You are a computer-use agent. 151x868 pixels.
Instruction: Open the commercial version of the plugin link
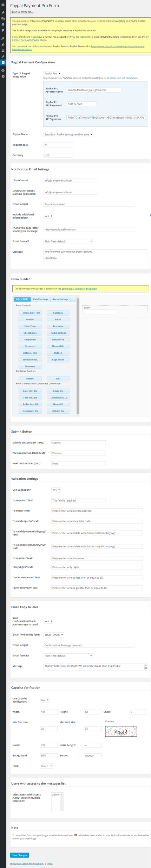(79, 289)
